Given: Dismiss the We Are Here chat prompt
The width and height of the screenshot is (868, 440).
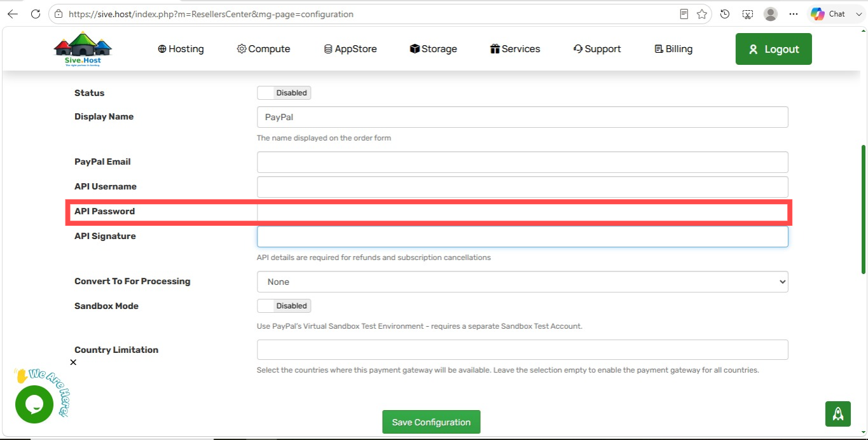Looking at the screenshot, I should click(73, 362).
